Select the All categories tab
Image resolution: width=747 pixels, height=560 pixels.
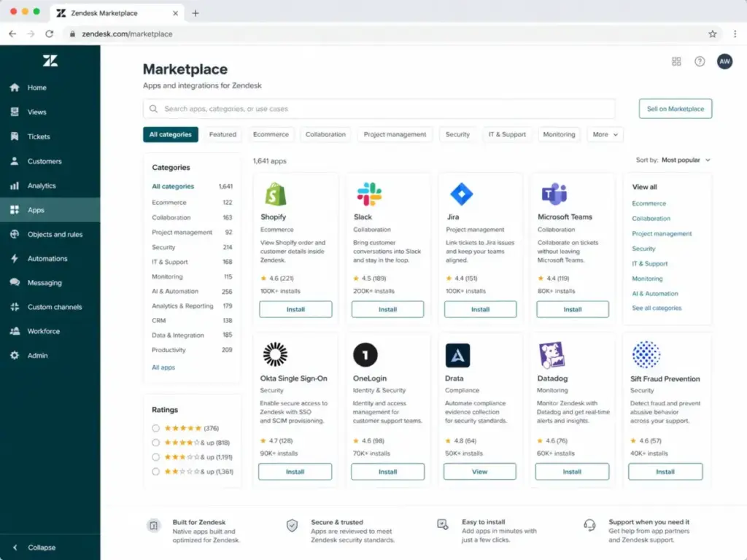[171, 135]
